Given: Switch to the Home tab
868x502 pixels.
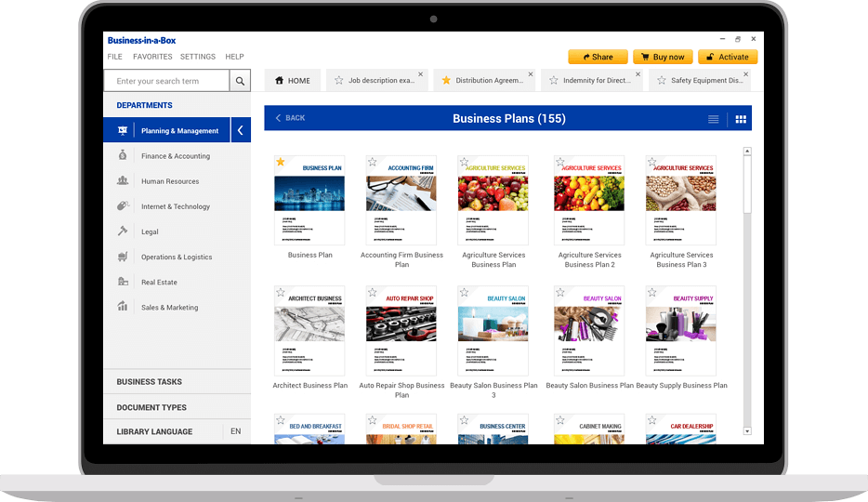Looking at the screenshot, I should point(293,81).
